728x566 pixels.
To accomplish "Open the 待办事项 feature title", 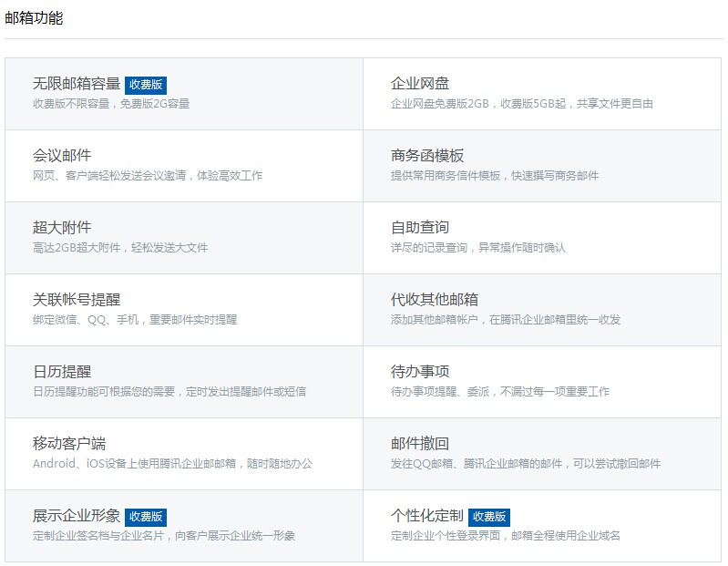I will (420, 372).
